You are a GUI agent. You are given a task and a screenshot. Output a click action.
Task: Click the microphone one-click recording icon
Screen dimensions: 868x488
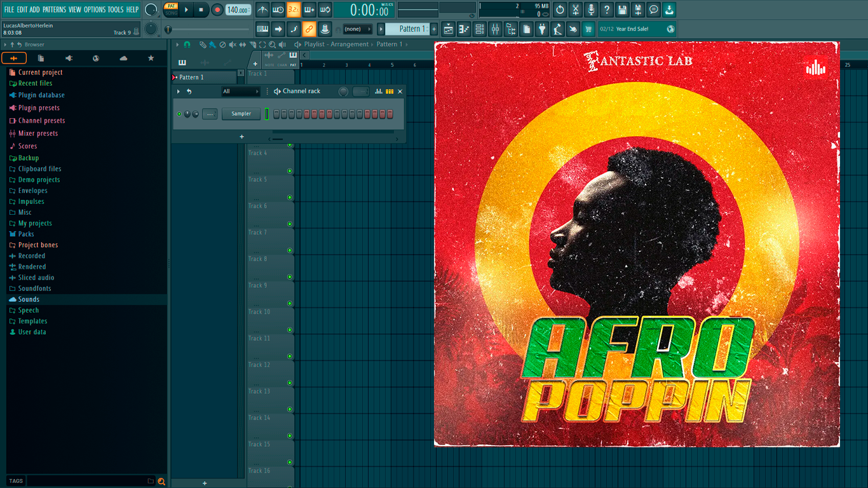tap(592, 10)
